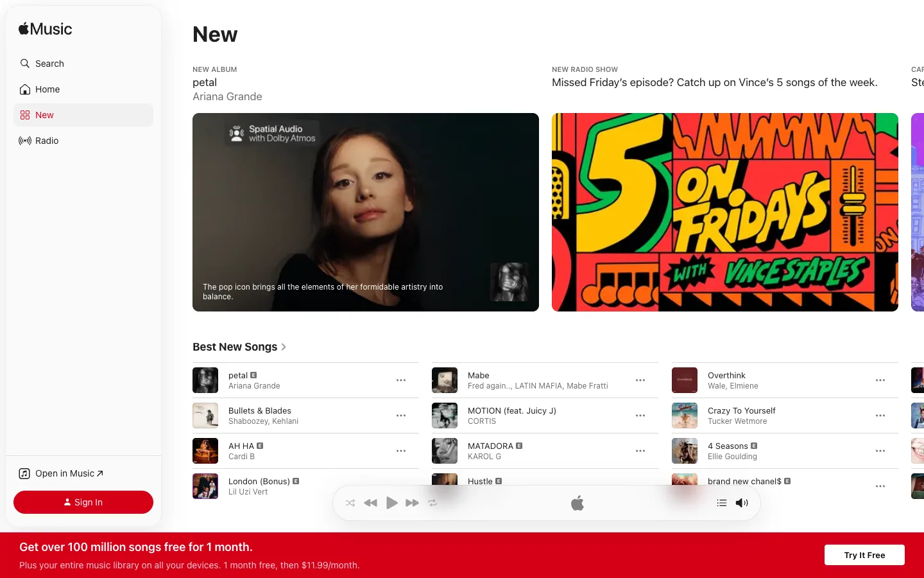Screen dimensions: 924x578
Task: Open more options for MOTION (feat. Juicy J)
Action: (640, 416)
